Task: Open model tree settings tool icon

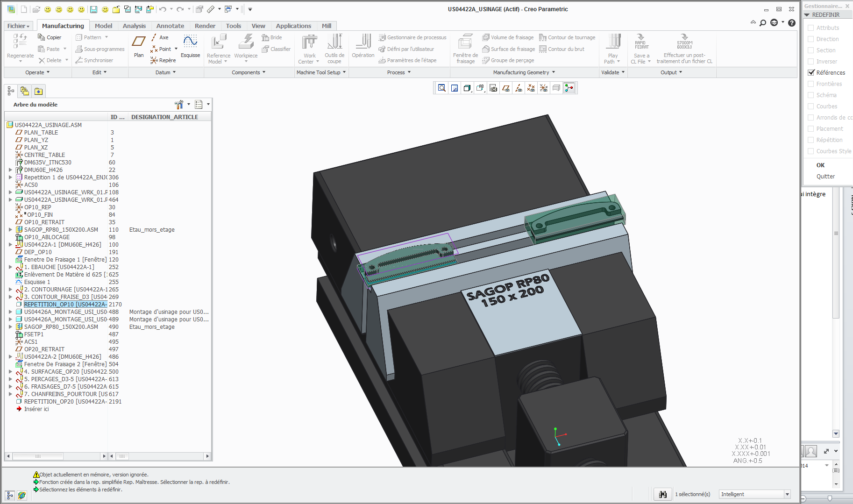Action: click(179, 104)
